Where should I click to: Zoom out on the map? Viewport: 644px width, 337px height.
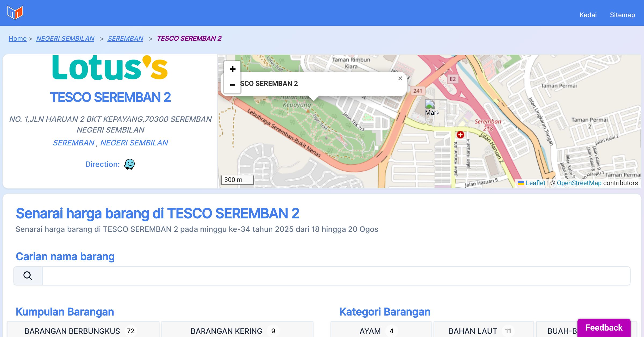(x=232, y=85)
